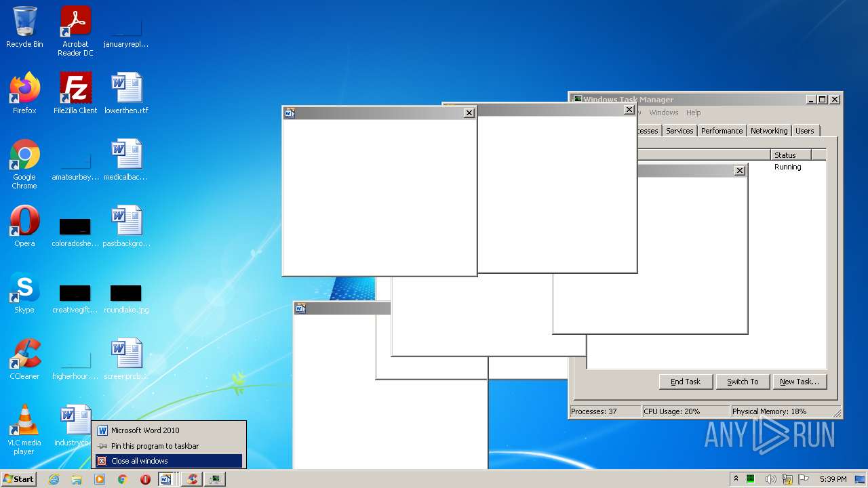Open Opera desktop shortcut
This screenshot has height=488, width=868.
pos(24,226)
